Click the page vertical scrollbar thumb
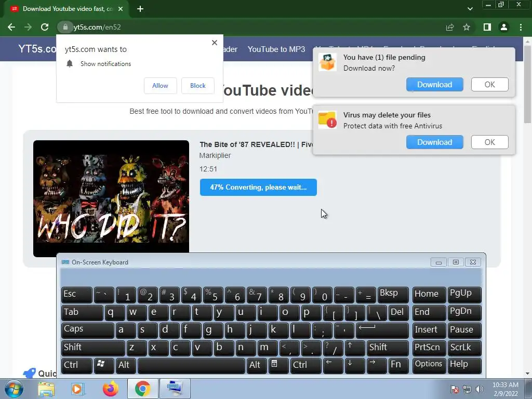532x399 pixels. [527, 84]
